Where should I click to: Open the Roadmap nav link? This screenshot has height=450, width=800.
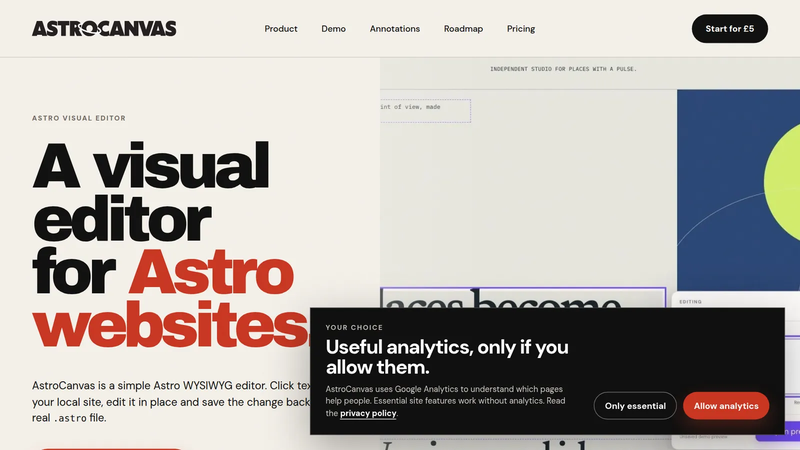(463, 29)
